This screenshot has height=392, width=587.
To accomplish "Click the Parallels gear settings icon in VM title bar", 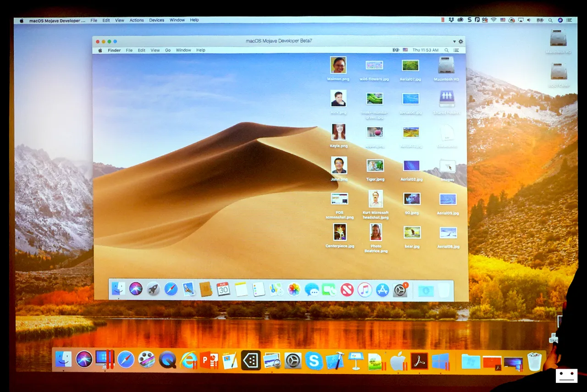I will click(x=461, y=41).
